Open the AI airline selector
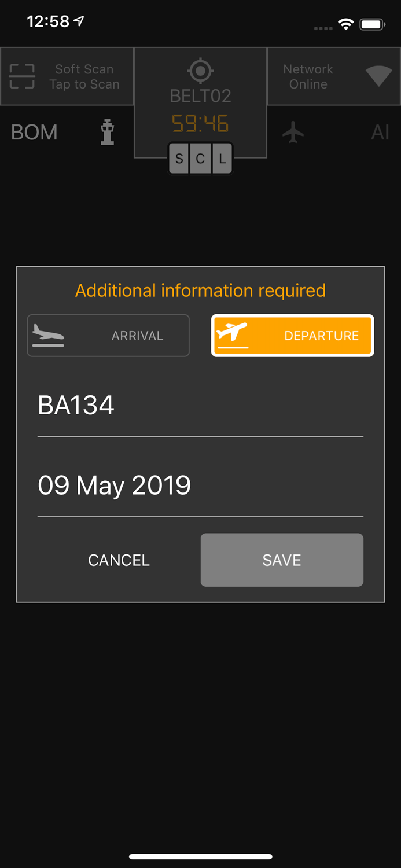 (x=380, y=132)
